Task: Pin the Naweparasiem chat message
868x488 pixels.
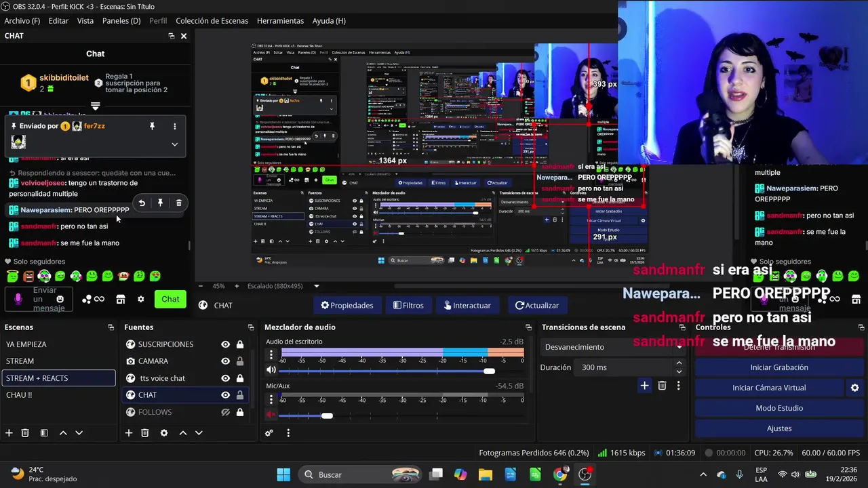Action: (160, 203)
